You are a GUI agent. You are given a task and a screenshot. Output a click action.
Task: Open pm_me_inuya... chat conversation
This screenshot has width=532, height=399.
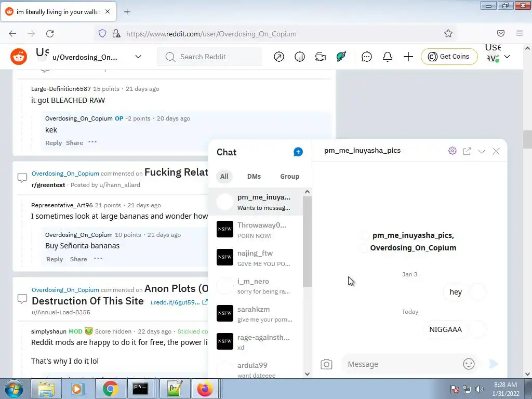(x=256, y=202)
